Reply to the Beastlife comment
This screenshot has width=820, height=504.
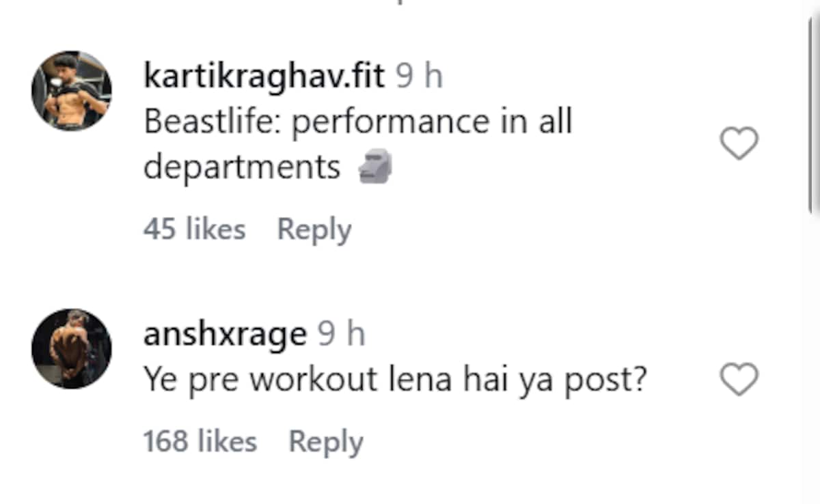click(x=314, y=229)
